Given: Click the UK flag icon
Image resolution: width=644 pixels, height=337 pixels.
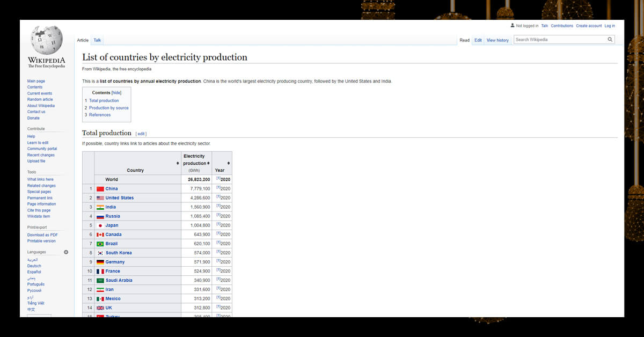Looking at the screenshot, I should (100, 308).
